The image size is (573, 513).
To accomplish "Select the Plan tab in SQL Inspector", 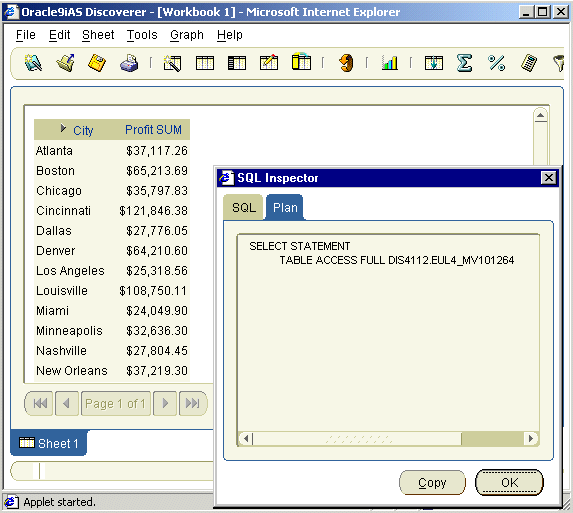I will click(x=285, y=208).
